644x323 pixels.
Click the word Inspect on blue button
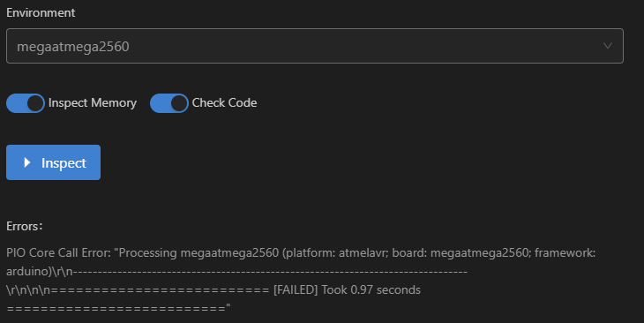(x=64, y=163)
